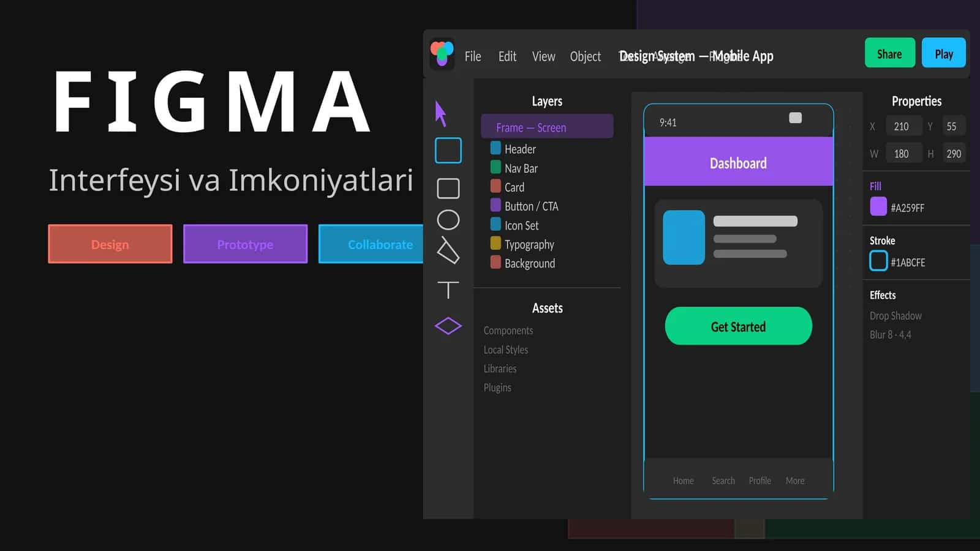Screen dimensions: 980x551
Task: Open the Figma logo main menu
Action: [442, 54]
